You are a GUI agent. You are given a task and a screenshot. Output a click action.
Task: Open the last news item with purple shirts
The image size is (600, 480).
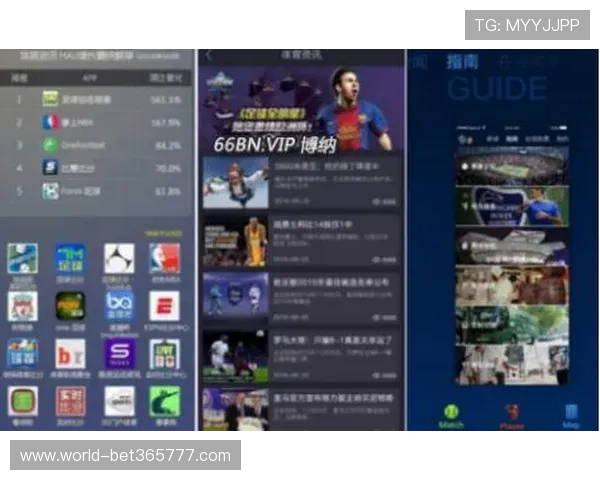coord(302,410)
